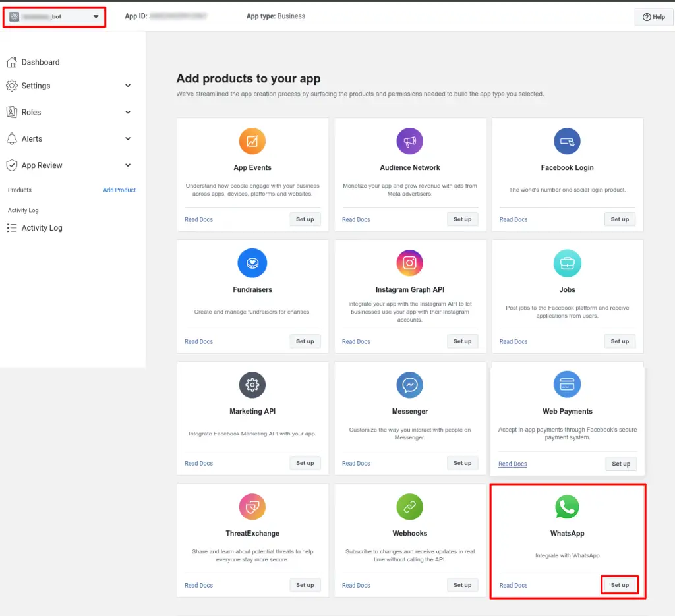
Task: Click the Instagram Graph API icon
Action: (410, 263)
